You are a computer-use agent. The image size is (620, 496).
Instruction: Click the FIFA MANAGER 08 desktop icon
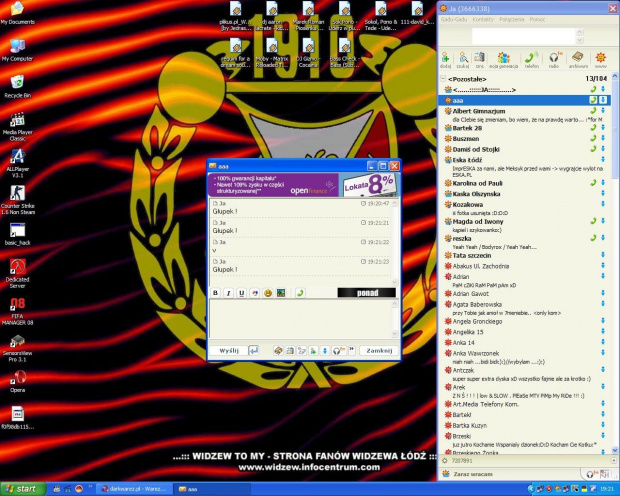(17, 311)
